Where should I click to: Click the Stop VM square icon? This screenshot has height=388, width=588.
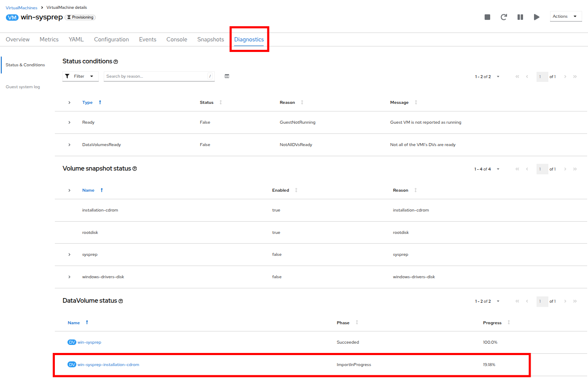click(x=487, y=17)
